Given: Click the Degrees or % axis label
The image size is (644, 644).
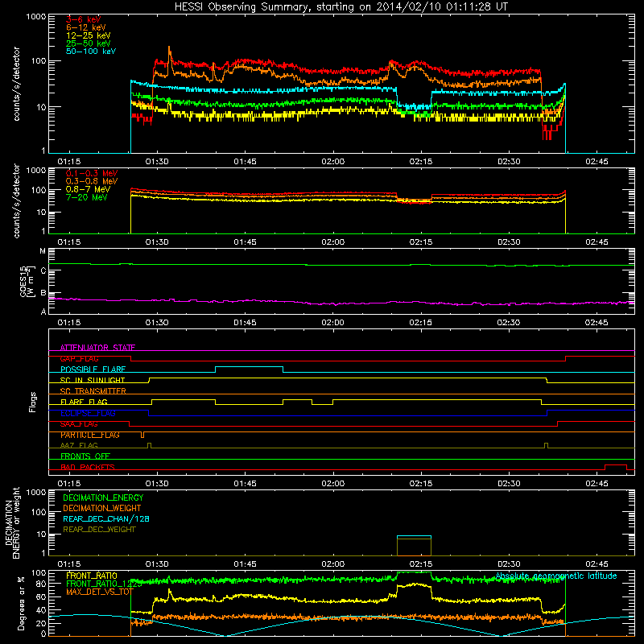Looking at the screenshot, I should coord(21,603).
